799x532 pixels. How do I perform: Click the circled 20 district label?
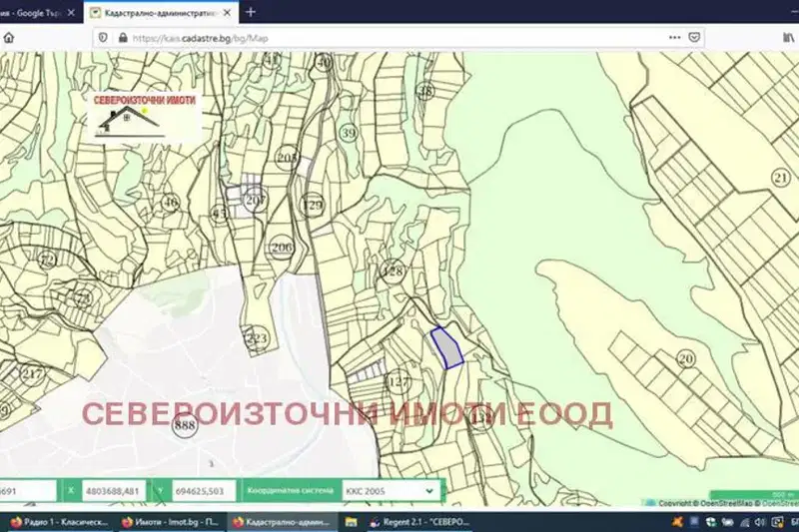(686, 359)
